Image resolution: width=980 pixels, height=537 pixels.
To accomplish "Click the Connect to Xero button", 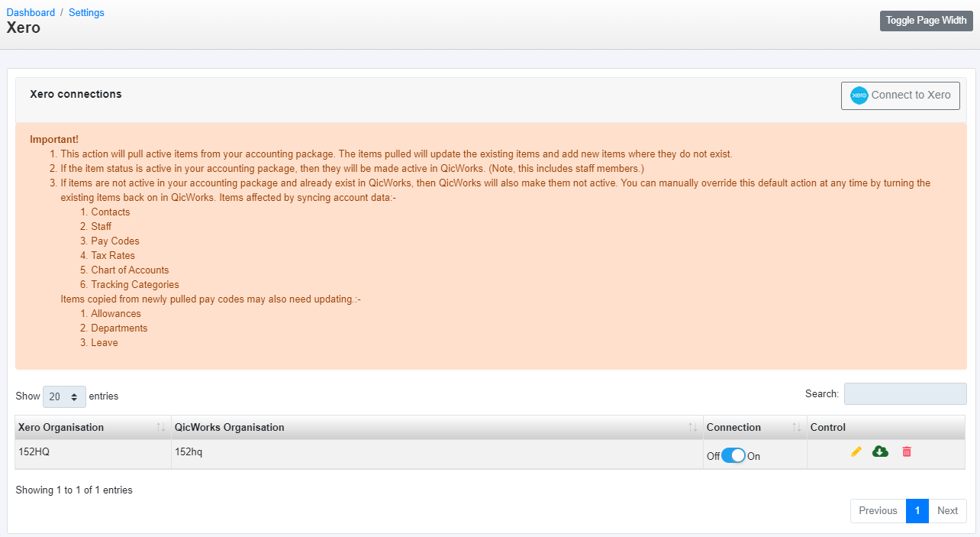I will (x=901, y=95).
